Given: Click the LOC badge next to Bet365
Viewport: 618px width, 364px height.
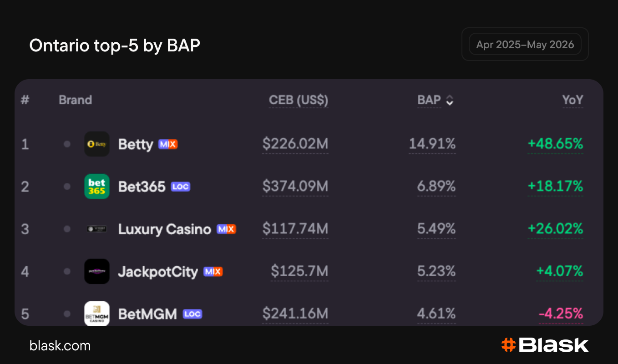Looking at the screenshot, I should 181,187.
